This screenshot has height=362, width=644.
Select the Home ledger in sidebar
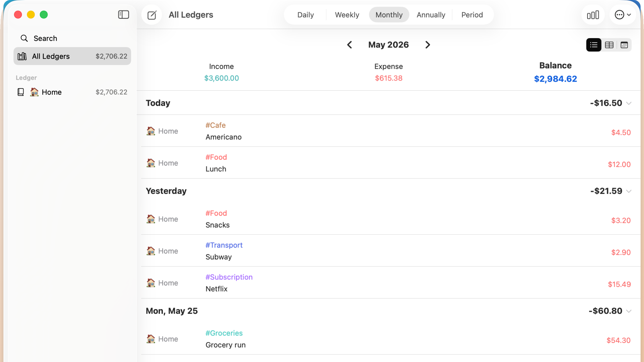pyautogui.click(x=72, y=92)
